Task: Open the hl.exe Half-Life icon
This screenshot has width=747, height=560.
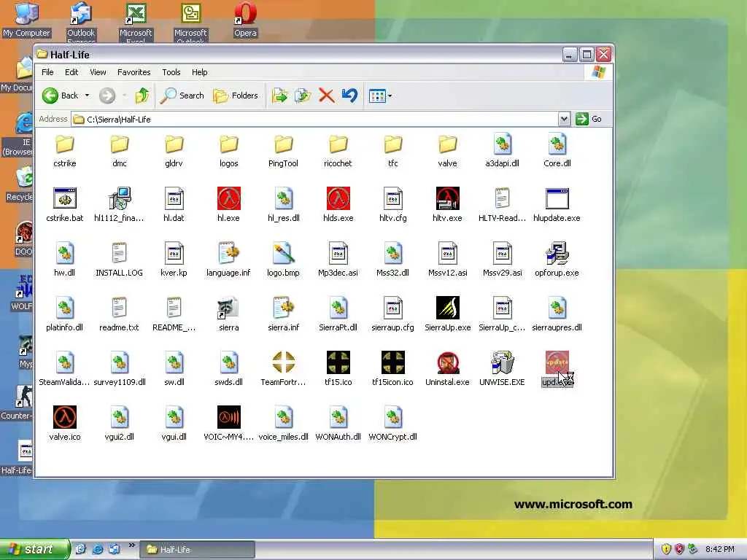Action: point(228,198)
